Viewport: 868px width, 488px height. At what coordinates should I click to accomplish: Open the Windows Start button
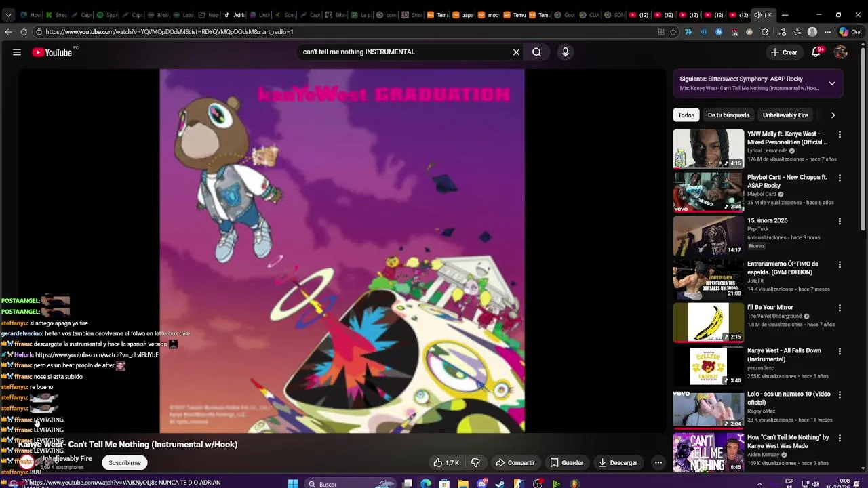[x=293, y=484]
